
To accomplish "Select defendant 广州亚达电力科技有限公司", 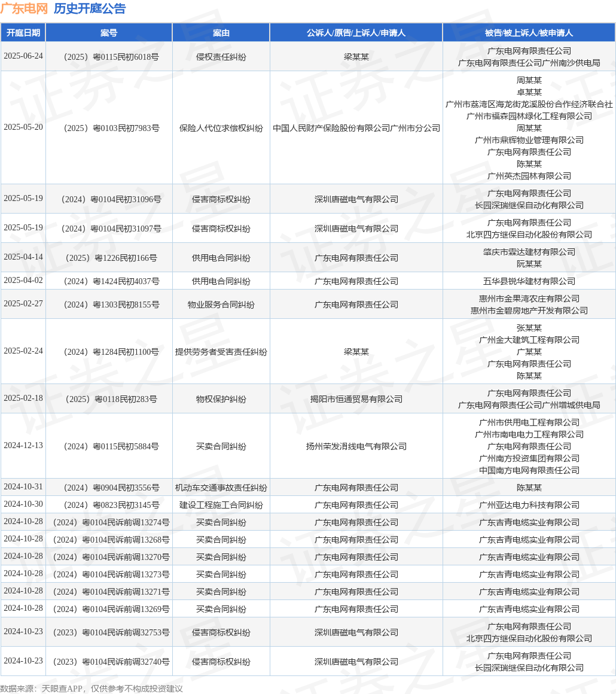I will click(529, 505).
